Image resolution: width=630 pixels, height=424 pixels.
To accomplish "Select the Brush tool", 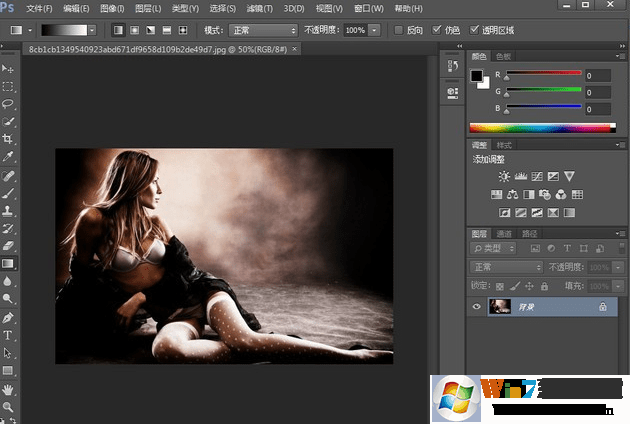I will [8, 192].
